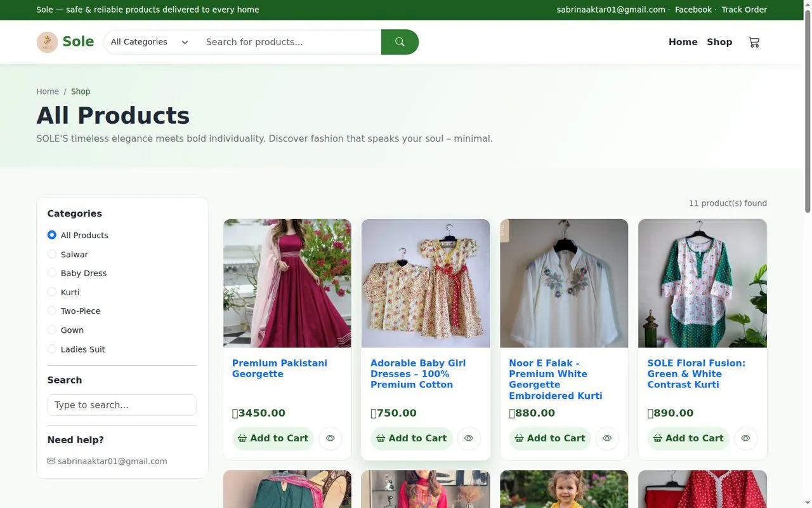Open the Premium Pakistani Georgette product title
812x508 pixels.
click(280, 368)
